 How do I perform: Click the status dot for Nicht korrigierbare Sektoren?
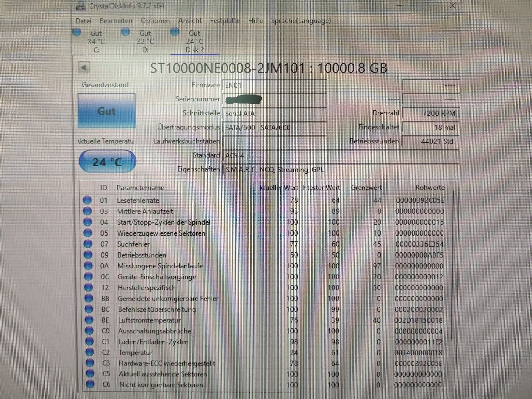[x=90, y=385]
